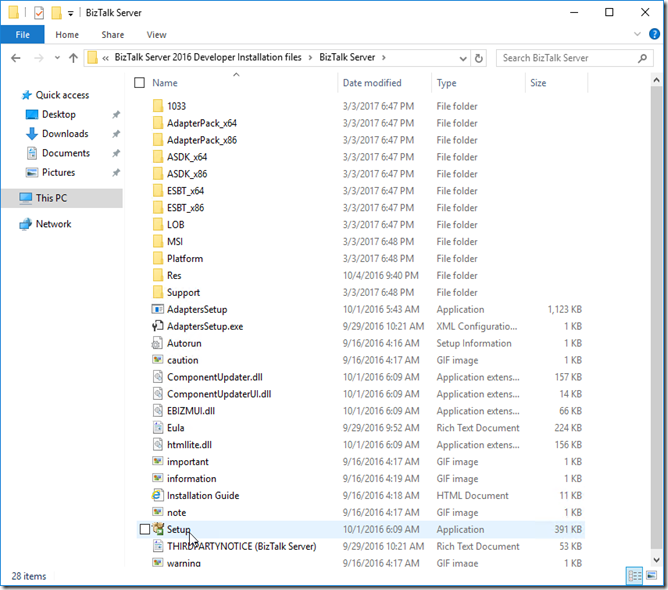Click the Refresh button beside address bar
Screen dimensions: 668x590
coord(479,58)
